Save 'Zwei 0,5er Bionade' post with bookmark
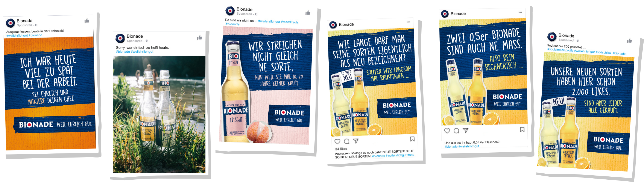The height and width of the screenshot is (182, 644). pyautogui.click(x=522, y=129)
